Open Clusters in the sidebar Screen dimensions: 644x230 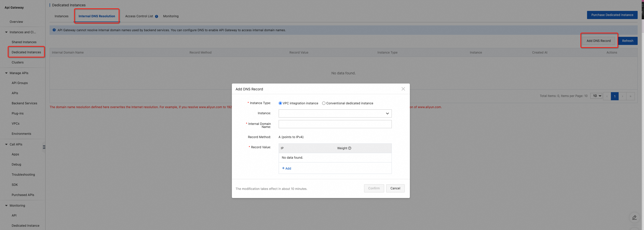pos(18,62)
